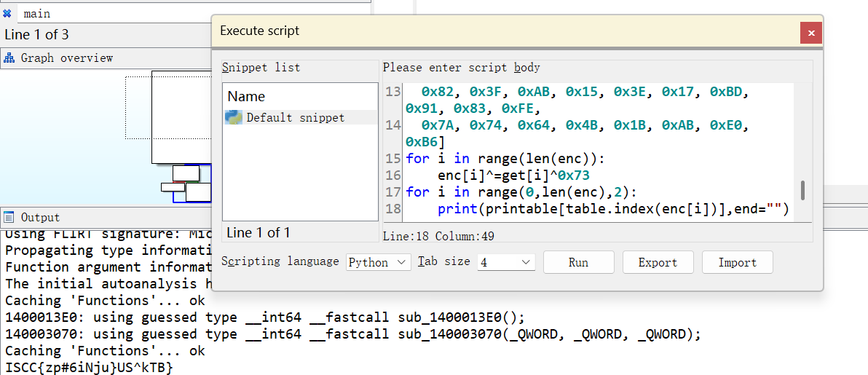Viewport: 868px width, 375px height.
Task: Click the Snippet list label
Action: point(261,68)
